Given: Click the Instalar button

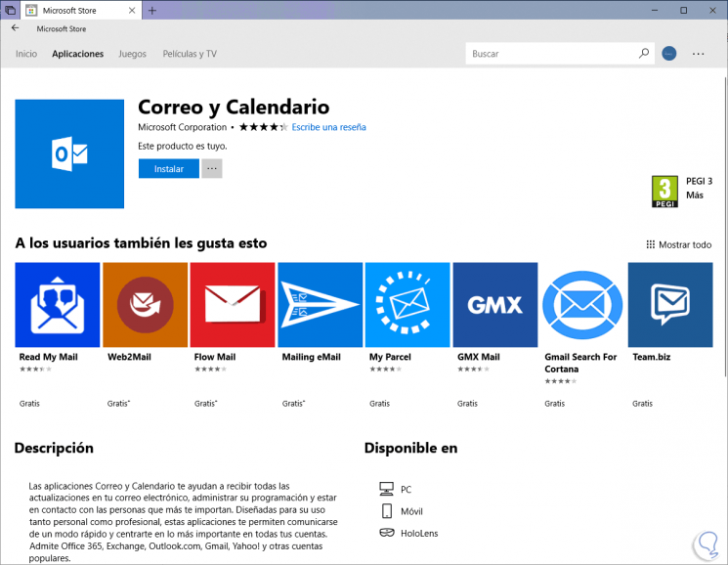Looking at the screenshot, I should click(x=168, y=168).
